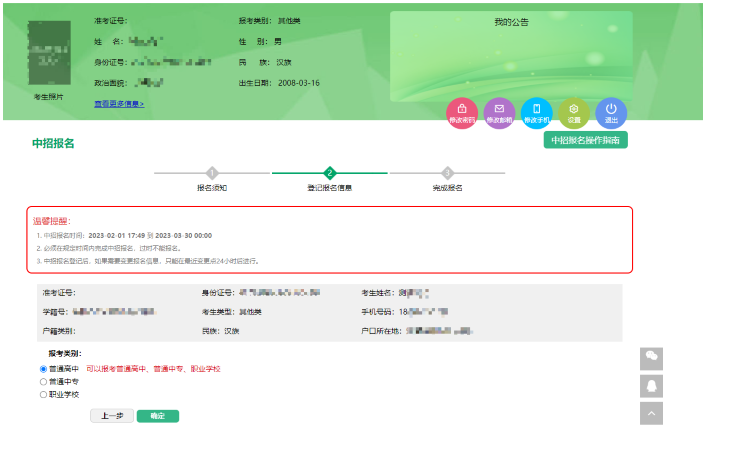This screenshot has height=468, width=732.
Task: Click the 退出 power icon
Action: pyautogui.click(x=611, y=112)
